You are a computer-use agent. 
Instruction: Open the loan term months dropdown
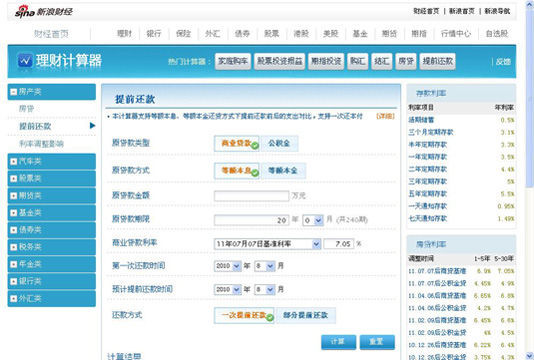pyautogui.click(x=318, y=221)
